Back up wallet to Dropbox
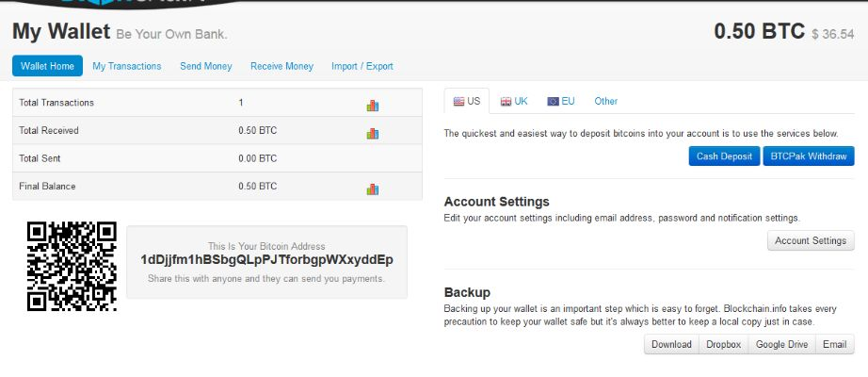Image resolution: width=868 pixels, height=377 pixels. [x=723, y=344]
